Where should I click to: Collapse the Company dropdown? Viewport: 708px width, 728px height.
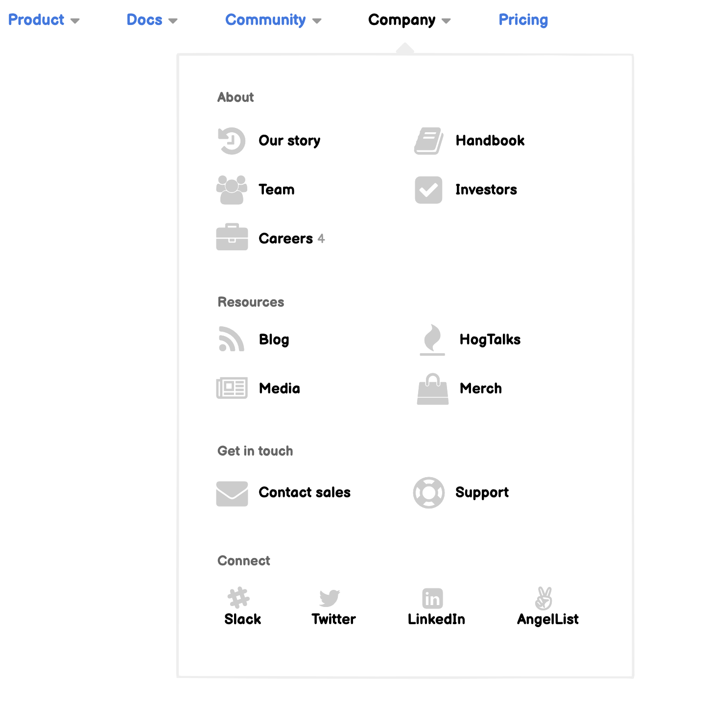[408, 20]
